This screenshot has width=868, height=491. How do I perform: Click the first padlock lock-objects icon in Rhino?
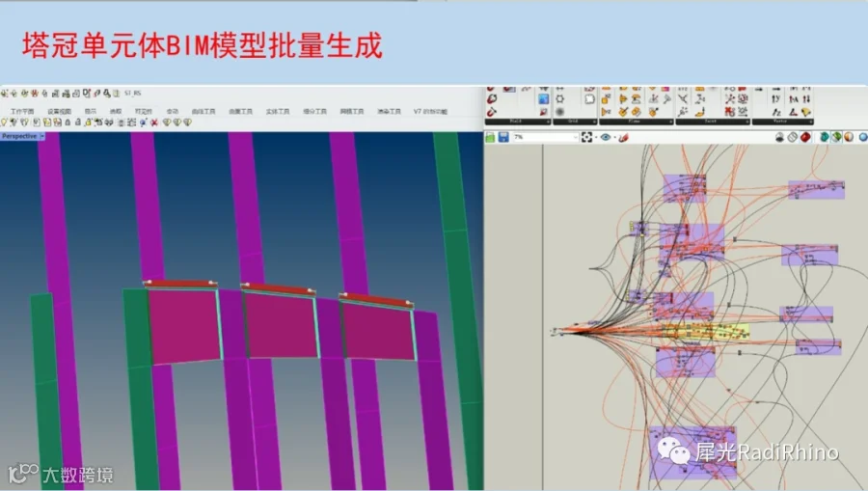pyautogui.click(x=68, y=123)
